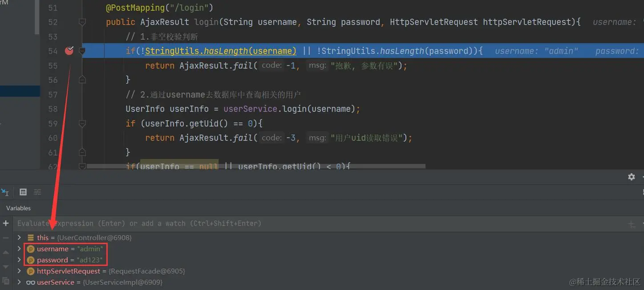Collapse the login method at line 52

(82, 22)
